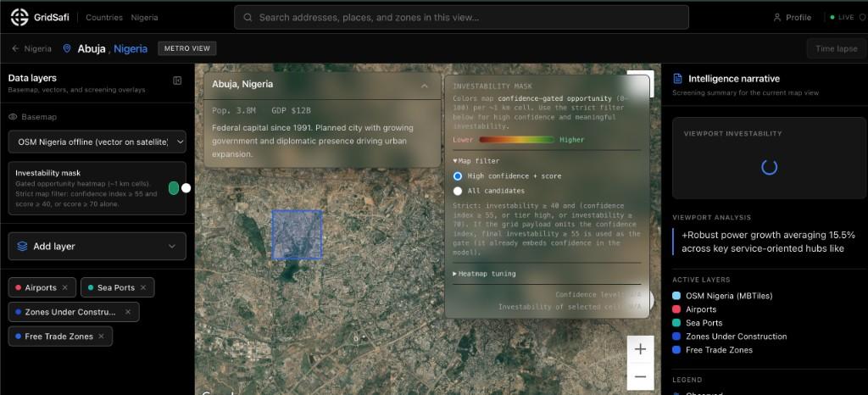Viewport: 868px width, 395px height.
Task: Click the 'Confidence level' readout text
Action: pos(598,295)
